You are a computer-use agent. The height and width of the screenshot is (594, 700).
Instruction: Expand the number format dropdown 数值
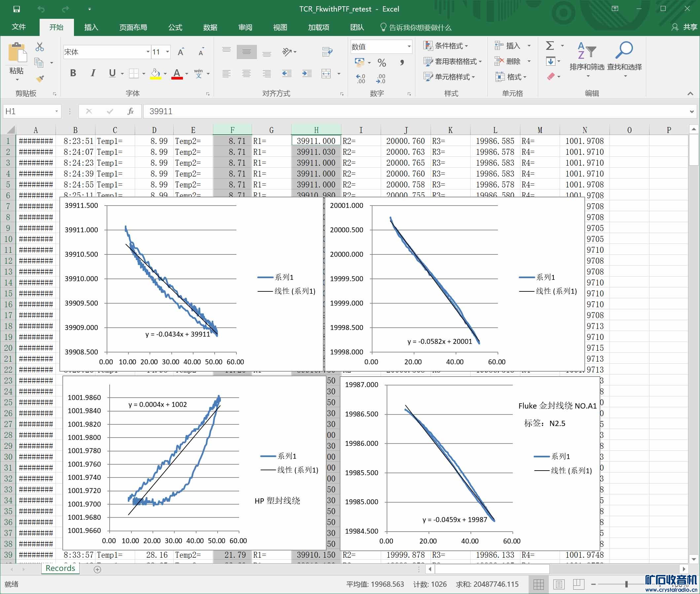pos(409,47)
